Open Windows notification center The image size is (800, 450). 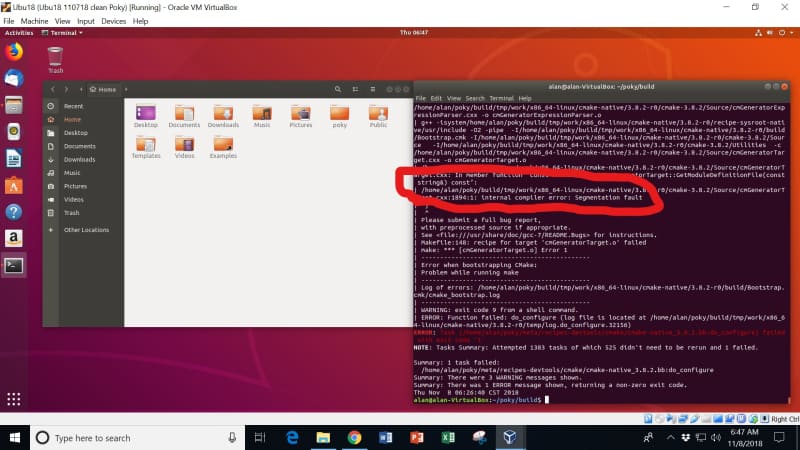[x=779, y=438]
